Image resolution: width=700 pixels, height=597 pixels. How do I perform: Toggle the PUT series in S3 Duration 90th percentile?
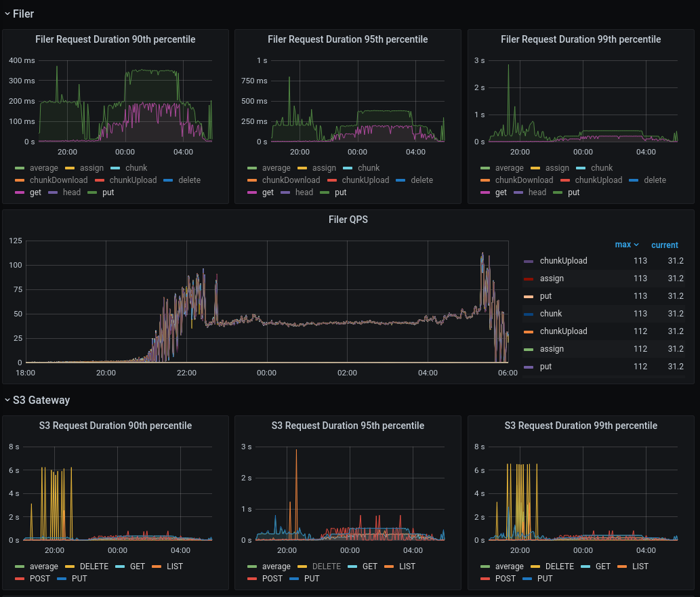pos(79,579)
